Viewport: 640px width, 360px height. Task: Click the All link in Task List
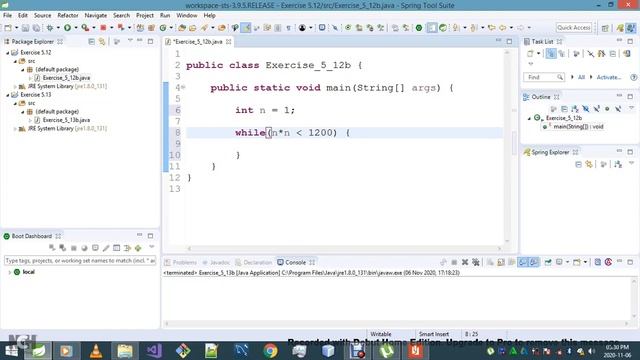point(581,77)
